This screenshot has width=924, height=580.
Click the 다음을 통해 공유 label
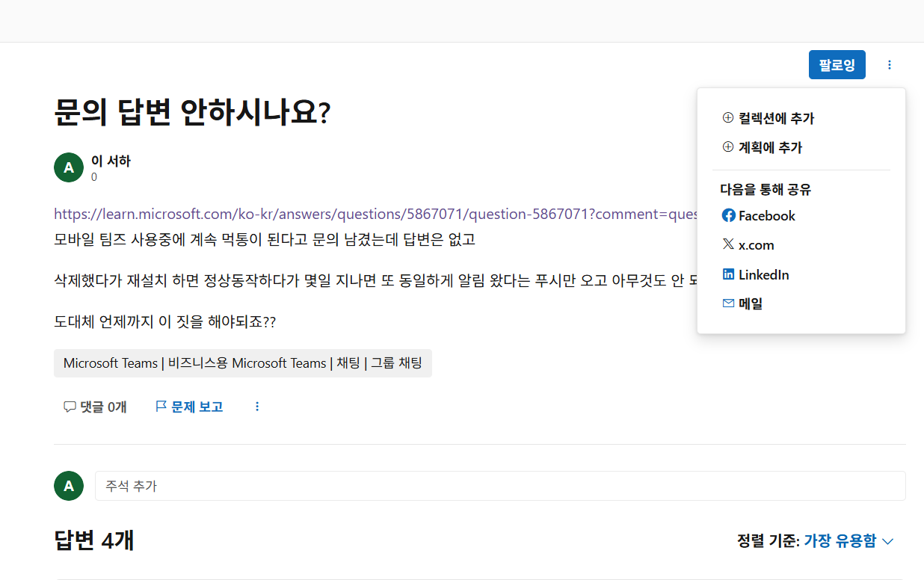(766, 189)
